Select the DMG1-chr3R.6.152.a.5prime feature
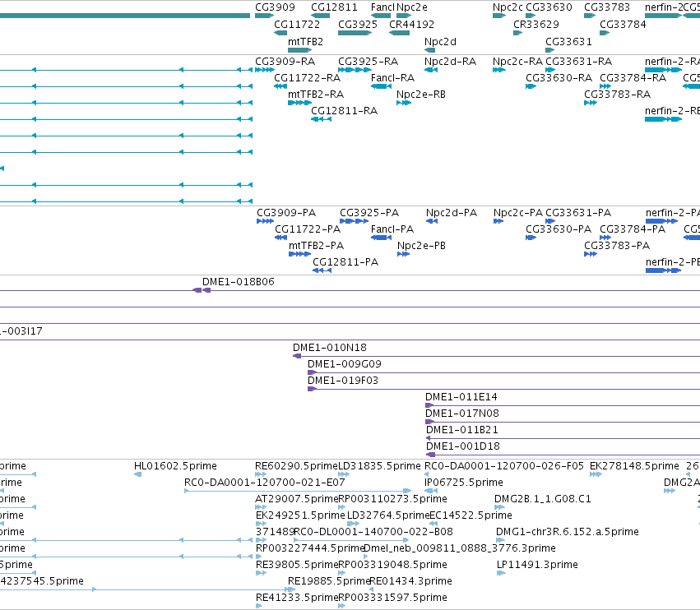700x610 pixels. point(500,540)
